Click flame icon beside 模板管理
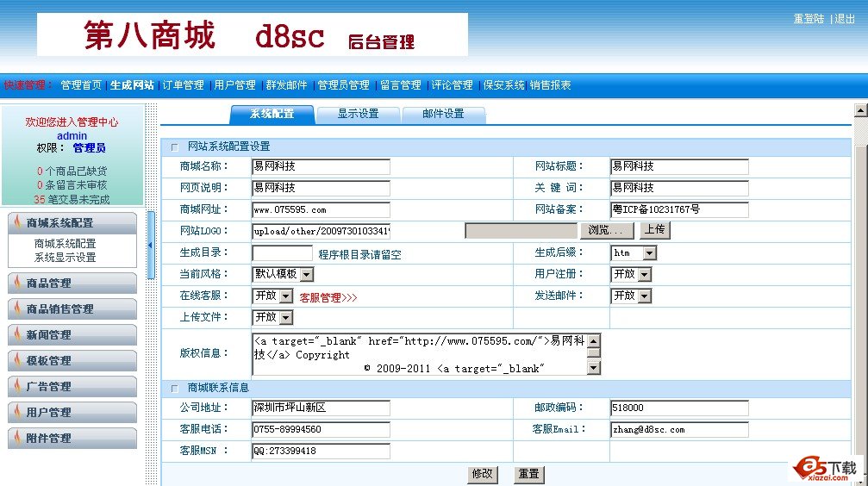This screenshot has height=486, width=868. 17,360
